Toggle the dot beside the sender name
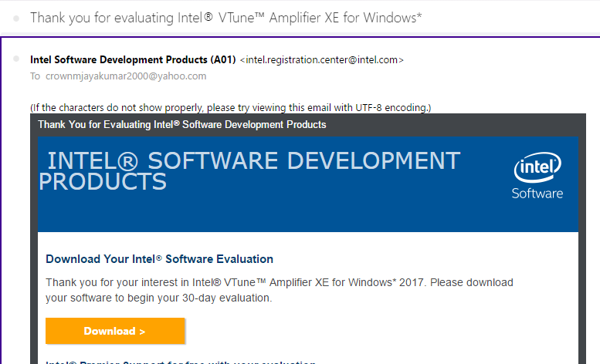This screenshot has width=600, height=364. [x=16, y=59]
